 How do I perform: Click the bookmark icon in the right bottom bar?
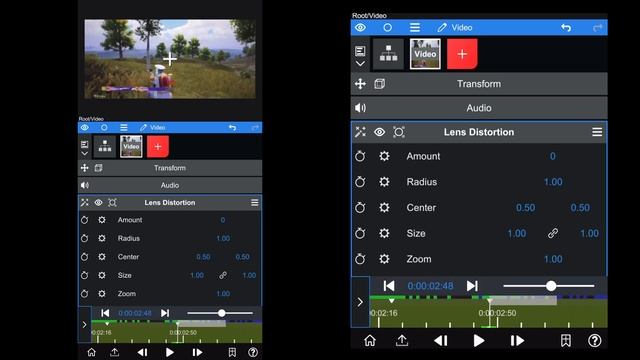(x=566, y=340)
